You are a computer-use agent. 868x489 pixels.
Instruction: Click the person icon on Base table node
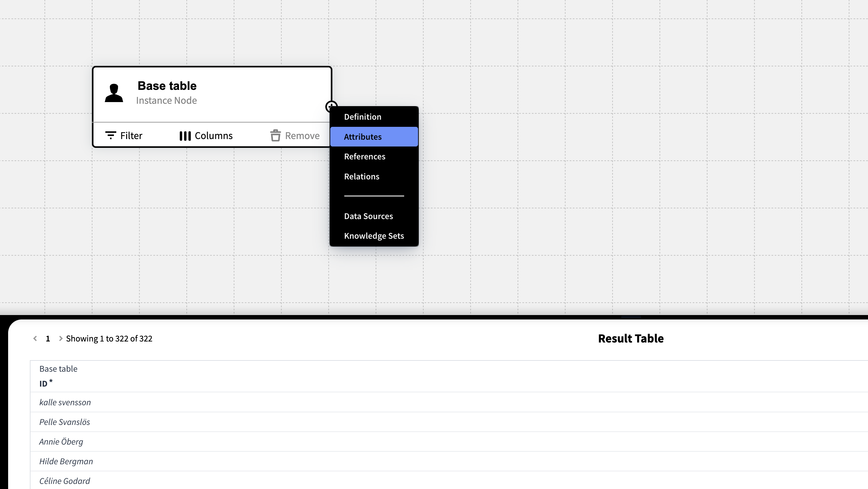coord(114,93)
